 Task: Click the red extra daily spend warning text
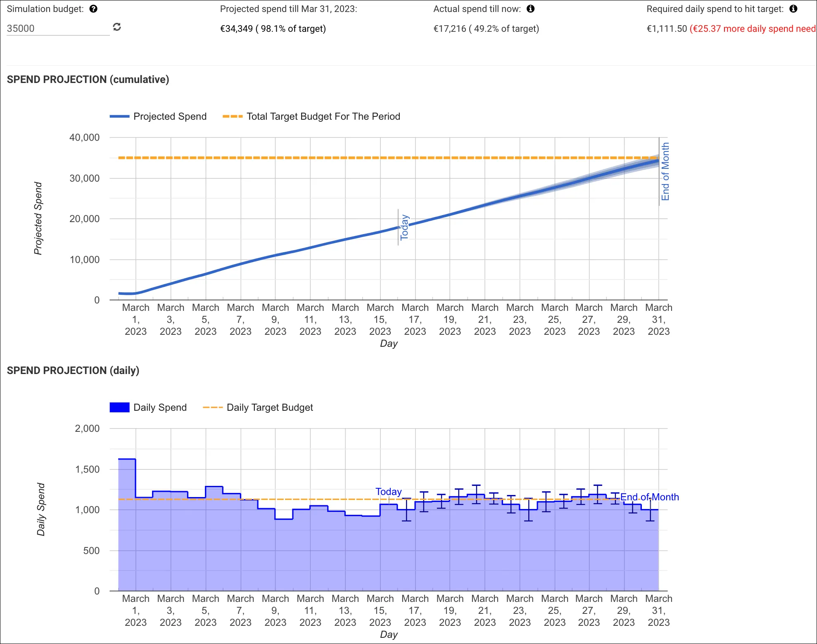753,28
